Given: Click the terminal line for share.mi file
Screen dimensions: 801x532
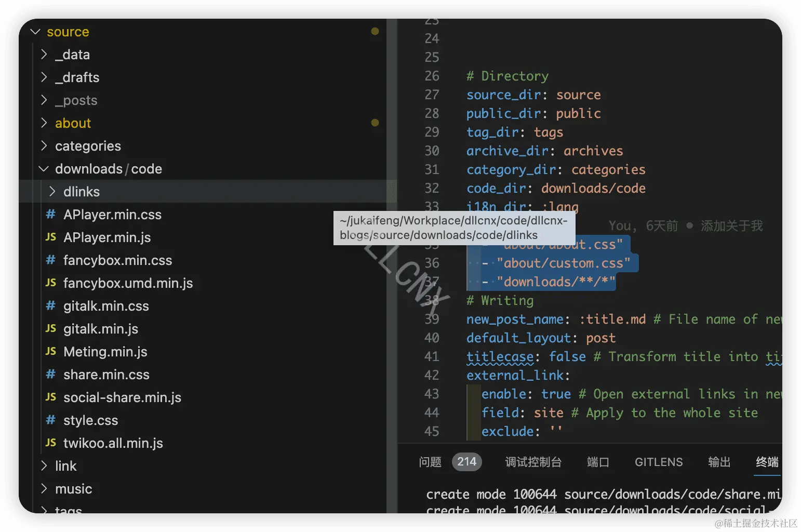Looking at the screenshot, I should (x=603, y=494).
